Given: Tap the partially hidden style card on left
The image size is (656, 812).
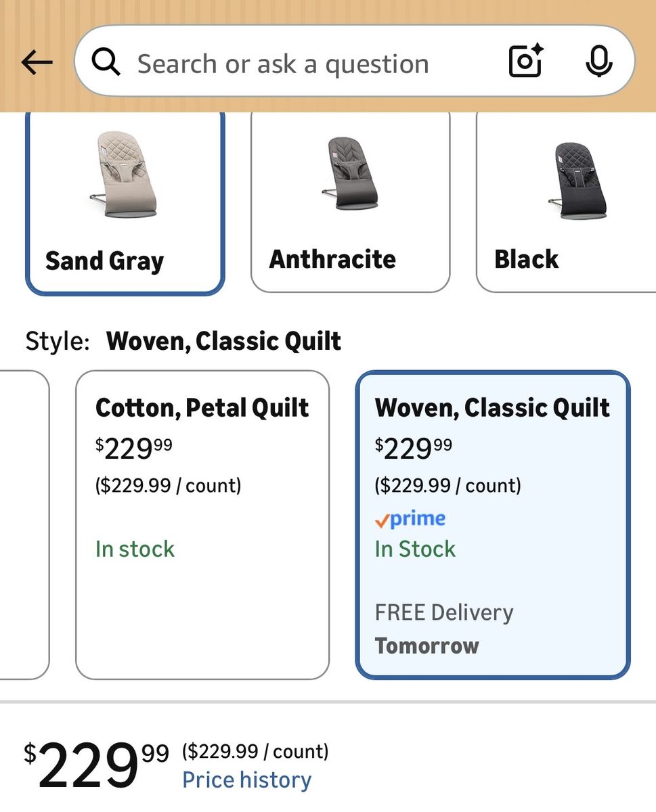Looking at the screenshot, I should 24,524.
